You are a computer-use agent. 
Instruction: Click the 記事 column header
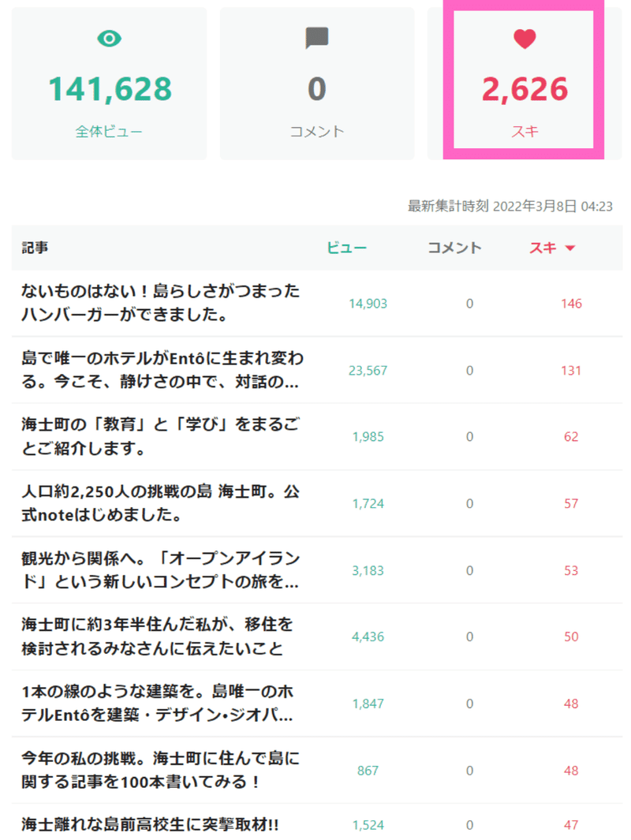coord(35,248)
